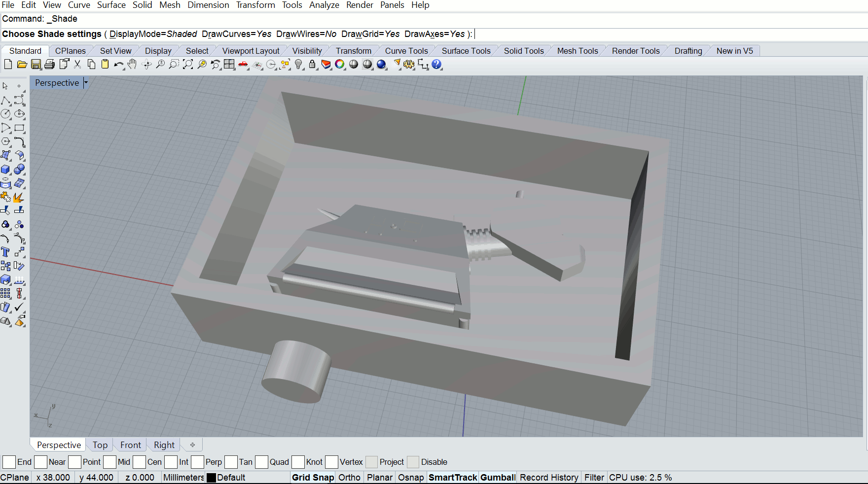Click DrawGrid=Yes command option
The height and width of the screenshot is (484, 868).
[x=370, y=34]
